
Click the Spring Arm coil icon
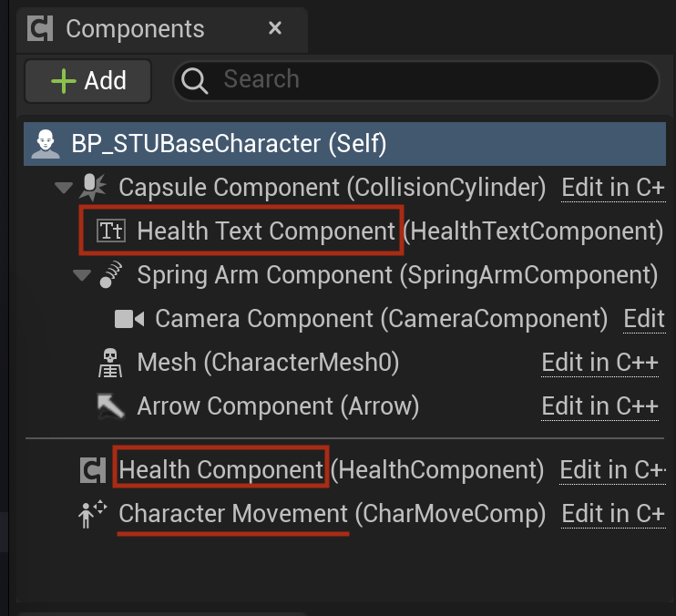[x=111, y=274]
